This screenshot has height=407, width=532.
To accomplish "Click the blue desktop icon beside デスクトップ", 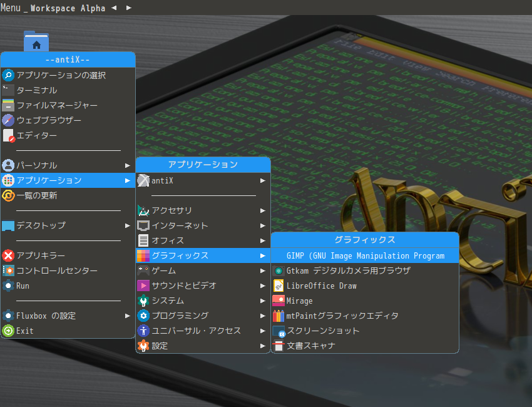I will tap(8, 226).
